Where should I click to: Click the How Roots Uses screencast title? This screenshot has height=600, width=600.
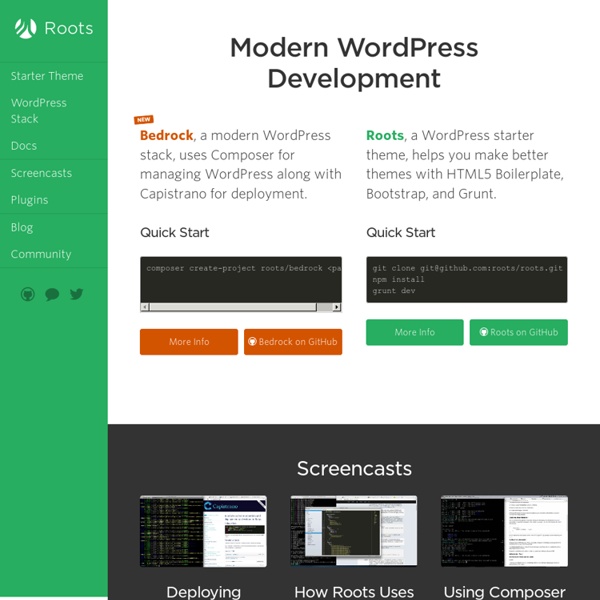tap(354, 592)
